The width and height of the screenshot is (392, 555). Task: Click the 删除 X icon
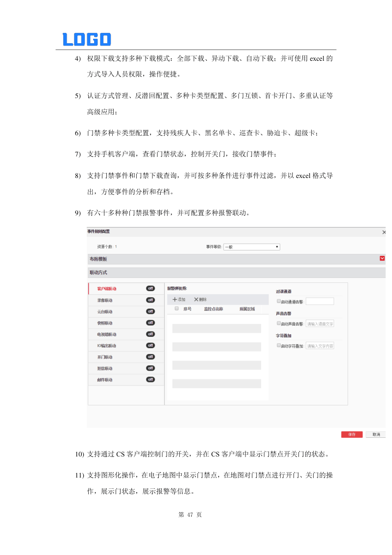[x=196, y=299]
